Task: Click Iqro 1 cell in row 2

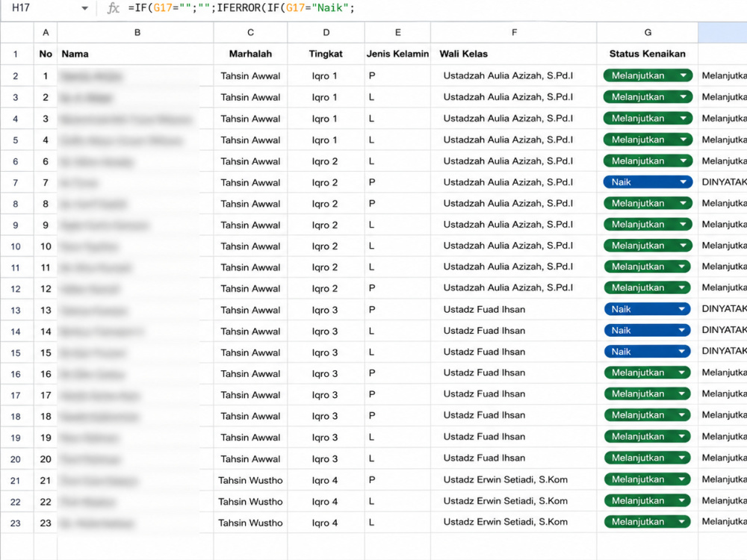Action: (326, 75)
